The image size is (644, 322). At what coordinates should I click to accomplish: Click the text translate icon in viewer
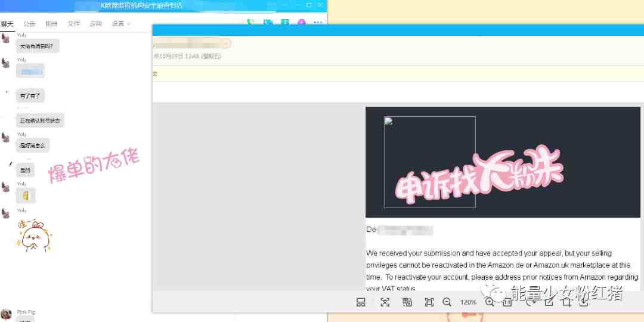(x=407, y=303)
